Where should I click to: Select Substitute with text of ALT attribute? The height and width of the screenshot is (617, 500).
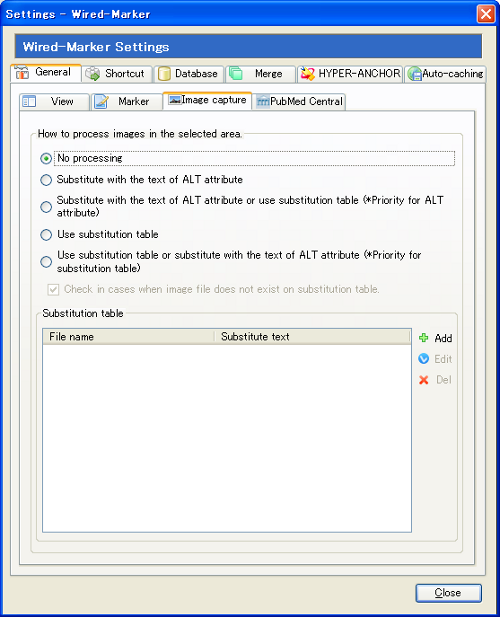pos(46,180)
